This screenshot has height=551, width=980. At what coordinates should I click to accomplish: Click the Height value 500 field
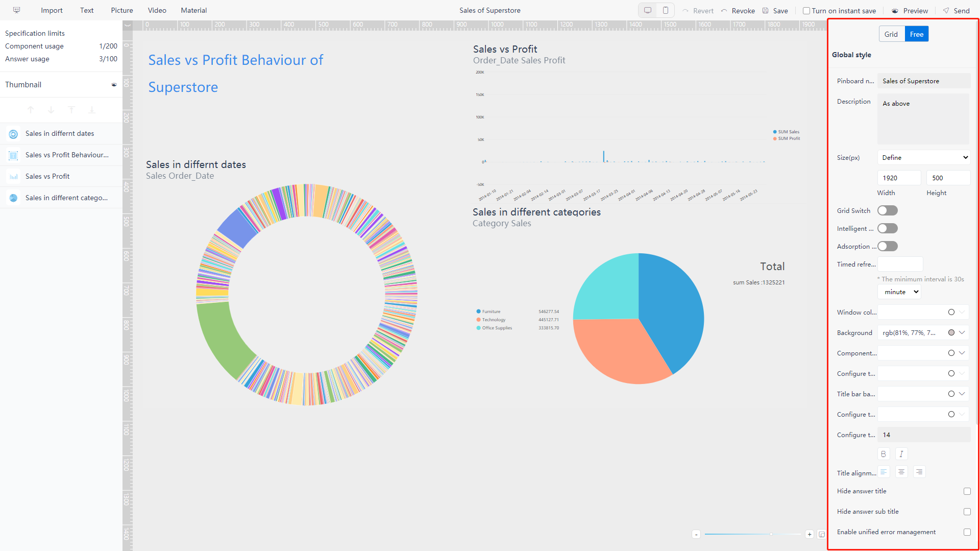(948, 178)
